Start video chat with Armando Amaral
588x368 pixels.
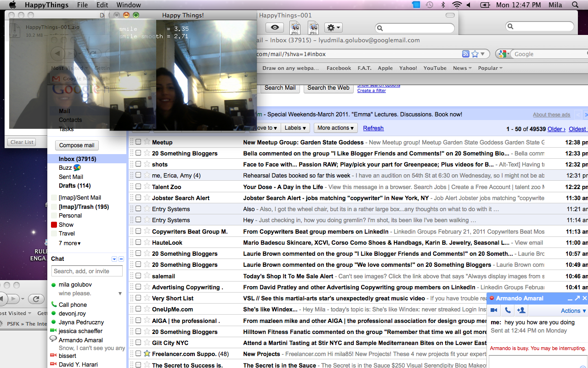click(x=494, y=310)
